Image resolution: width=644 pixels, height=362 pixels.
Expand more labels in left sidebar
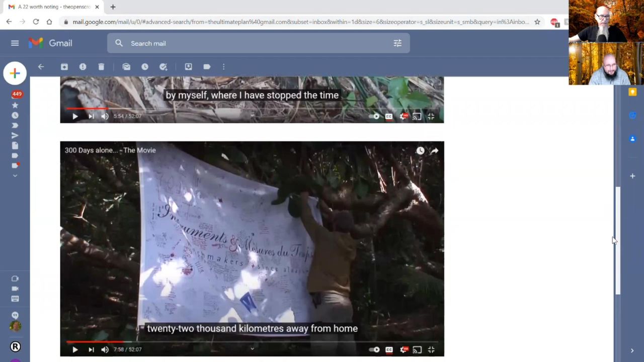coord(15,175)
